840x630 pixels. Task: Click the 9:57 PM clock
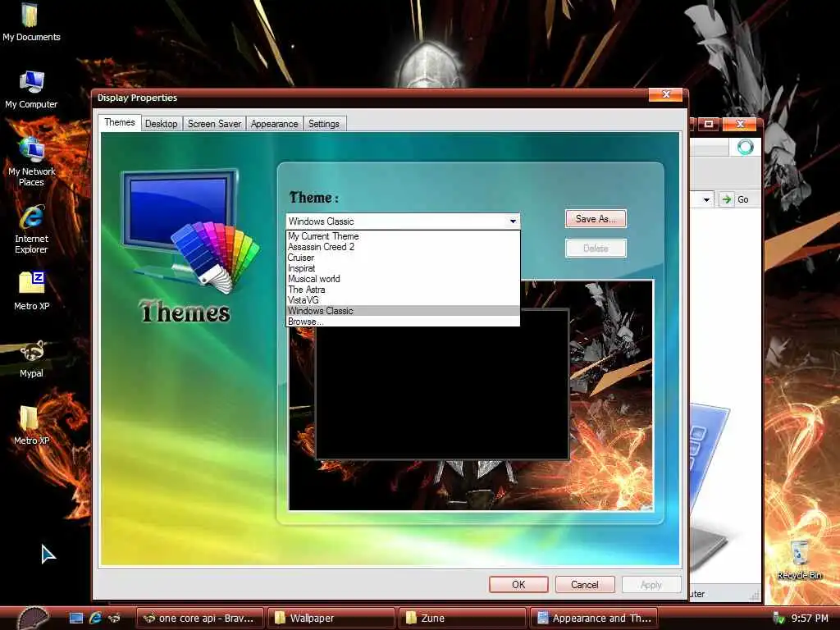pos(810,619)
